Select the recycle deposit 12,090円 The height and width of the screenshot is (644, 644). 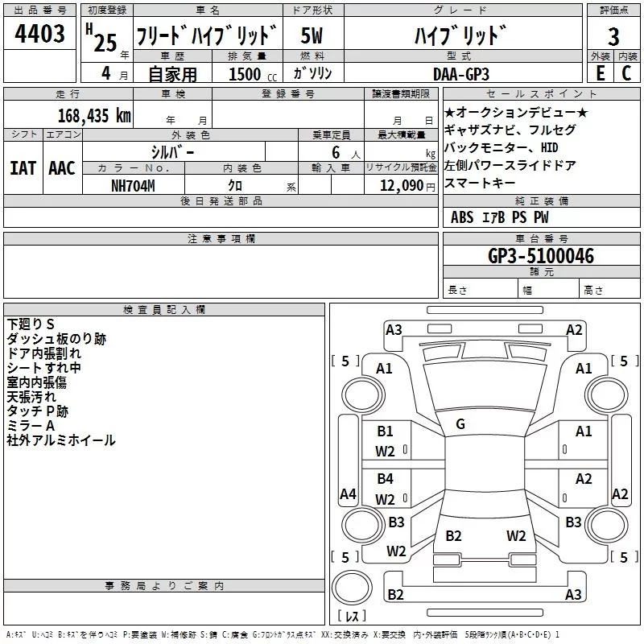(x=407, y=186)
